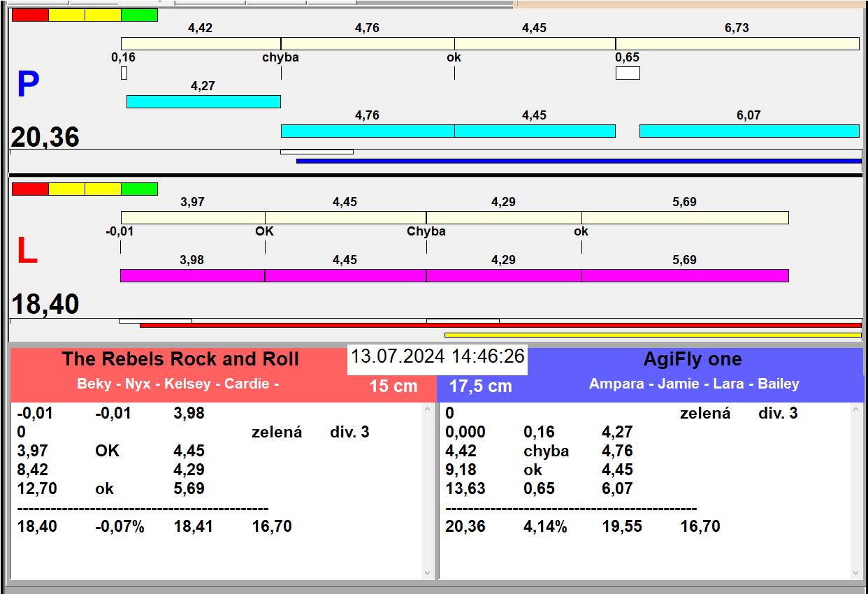The width and height of the screenshot is (868, 594).
Task: Click the red start light in lane L
Action: click(30, 189)
